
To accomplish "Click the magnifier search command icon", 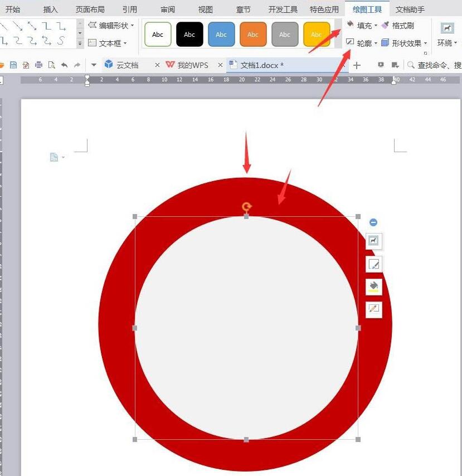I will [411, 65].
